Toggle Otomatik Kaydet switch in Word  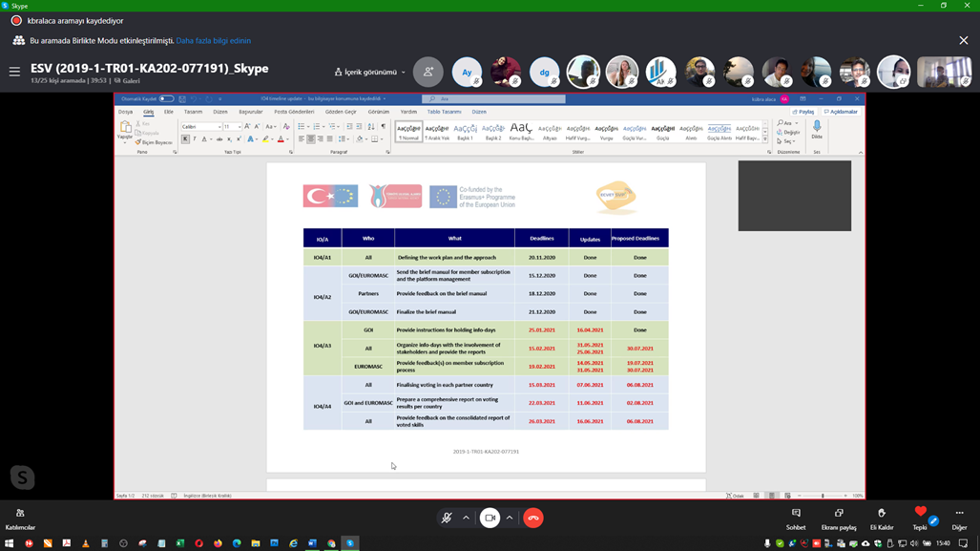pos(166,98)
